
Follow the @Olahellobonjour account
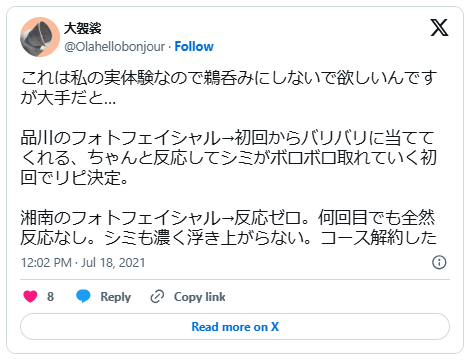[x=194, y=47]
